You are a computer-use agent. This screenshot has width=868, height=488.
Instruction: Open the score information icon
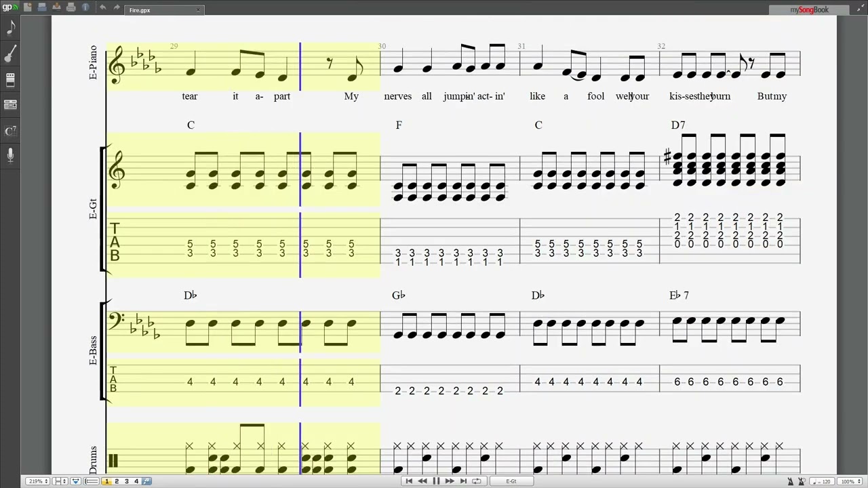pos(85,7)
